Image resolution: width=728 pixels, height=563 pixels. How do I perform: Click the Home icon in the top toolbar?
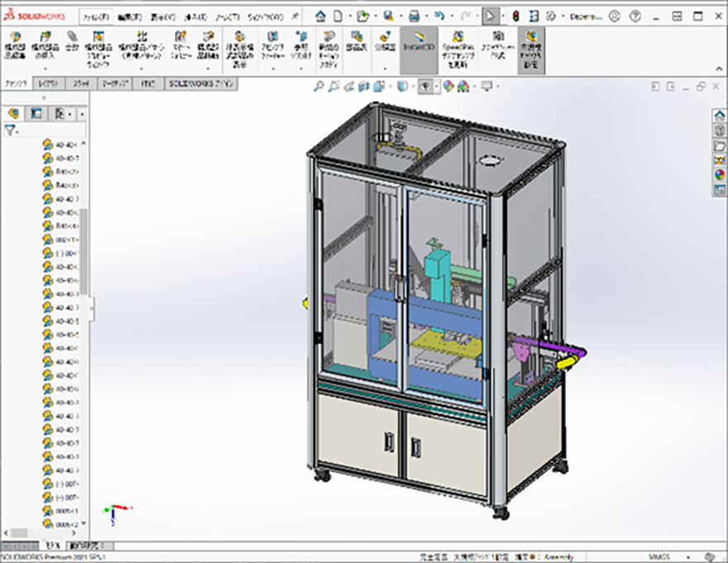320,16
